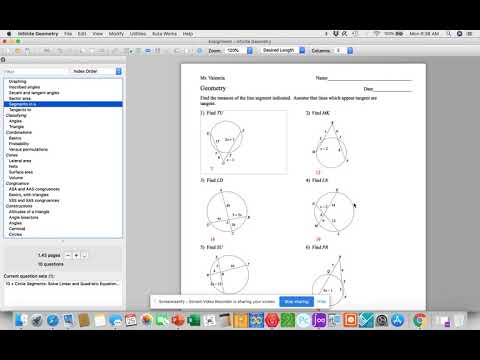Open Launchpad rocket icon in the Dock
The height and width of the screenshot is (360, 480).
point(37,320)
